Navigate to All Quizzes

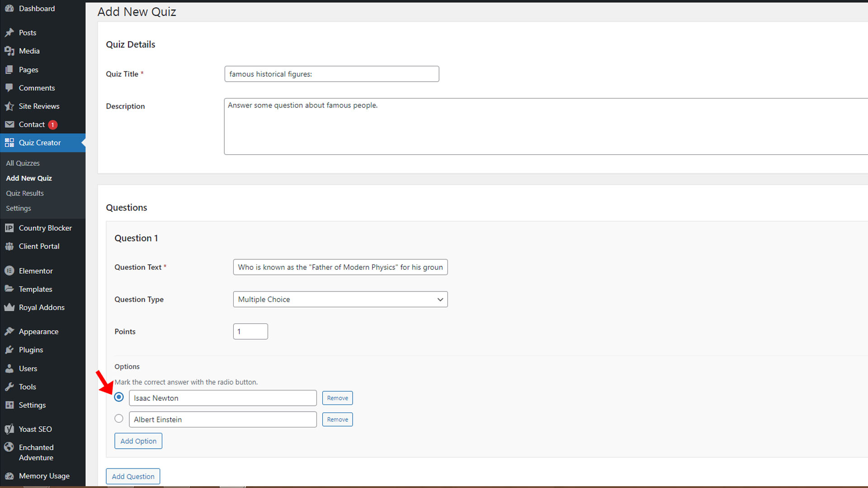pyautogui.click(x=23, y=163)
